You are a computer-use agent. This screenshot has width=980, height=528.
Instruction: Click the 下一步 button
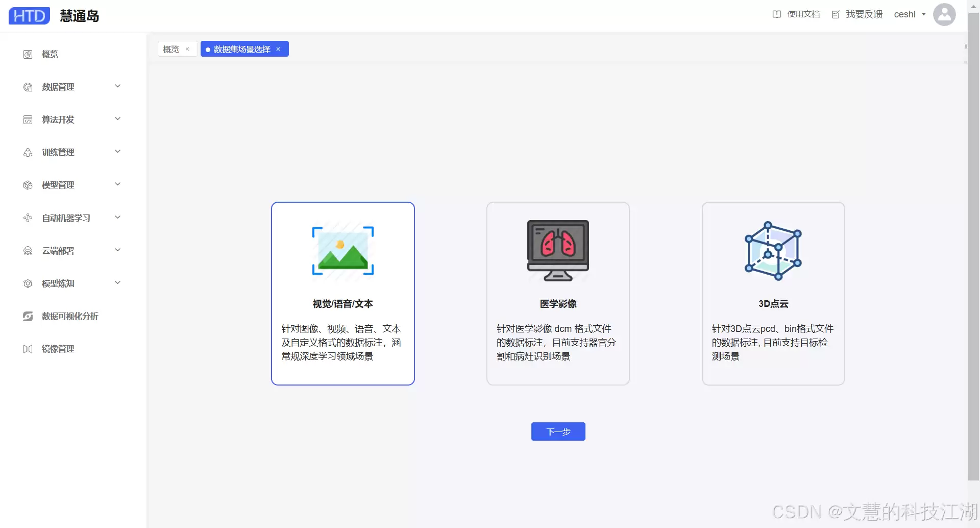pos(558,431)
